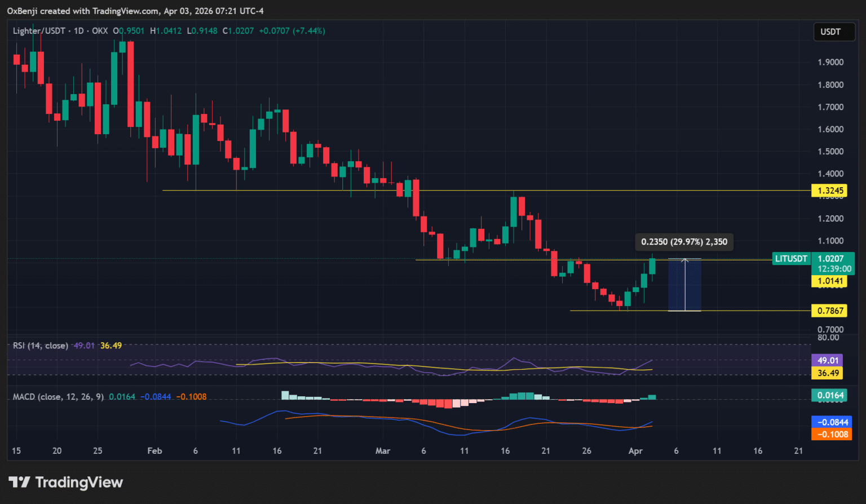The height and width of the screenshot is (504, 866).
Task: Click the RSI value badge 49.01
Action: [827, 360]
